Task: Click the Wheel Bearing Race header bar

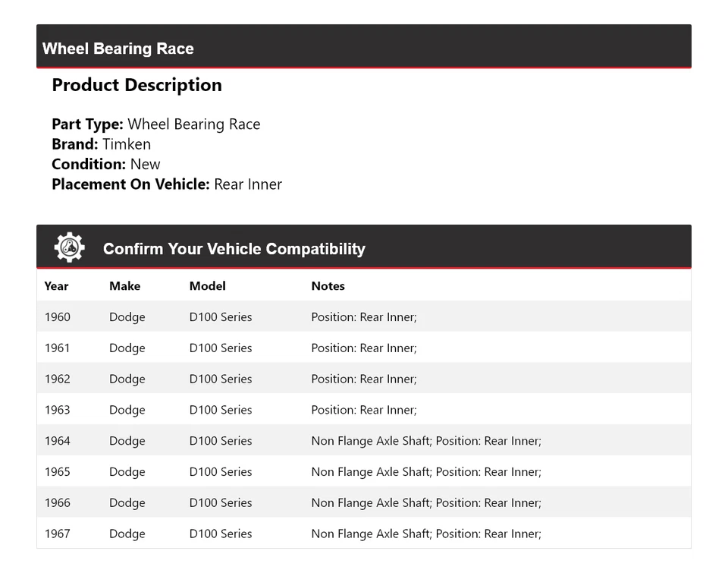Action: click(x=363, y=48)
